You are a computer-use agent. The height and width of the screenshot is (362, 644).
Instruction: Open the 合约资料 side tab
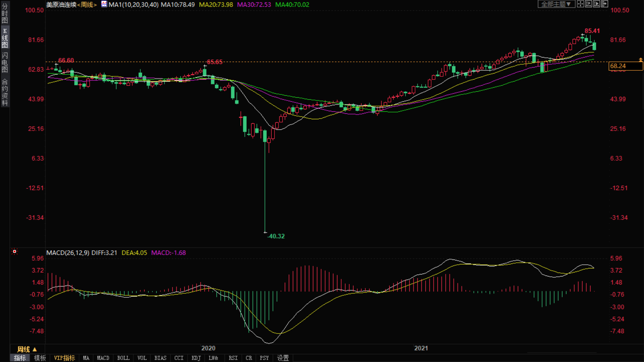tap(5, 92)
